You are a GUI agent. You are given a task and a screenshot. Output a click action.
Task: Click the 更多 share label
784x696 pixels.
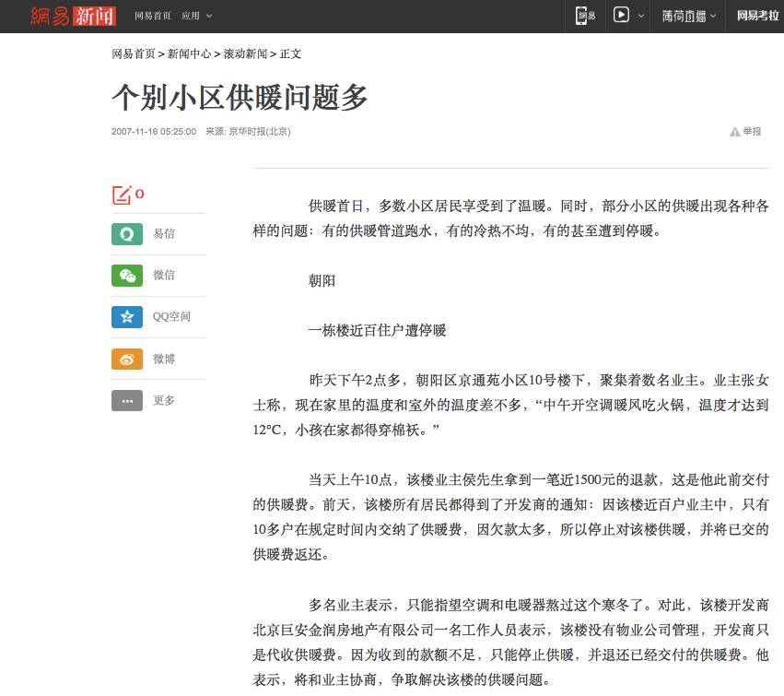point(164,400)
